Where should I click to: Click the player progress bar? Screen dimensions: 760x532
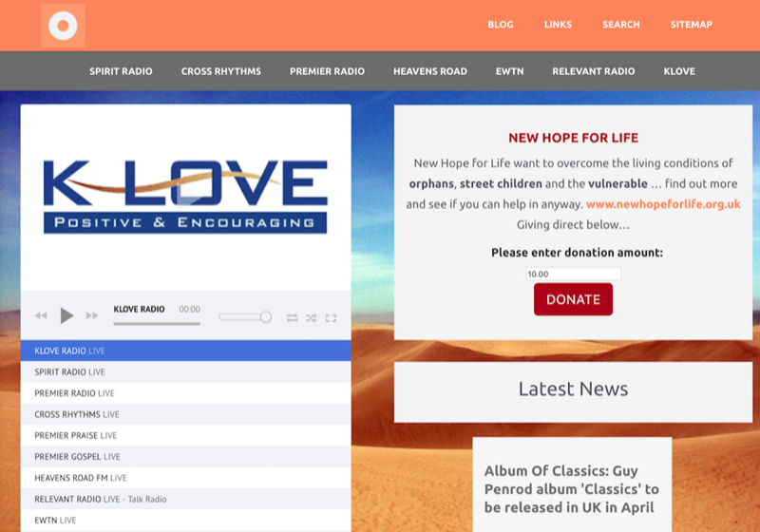tap(157, 324)
